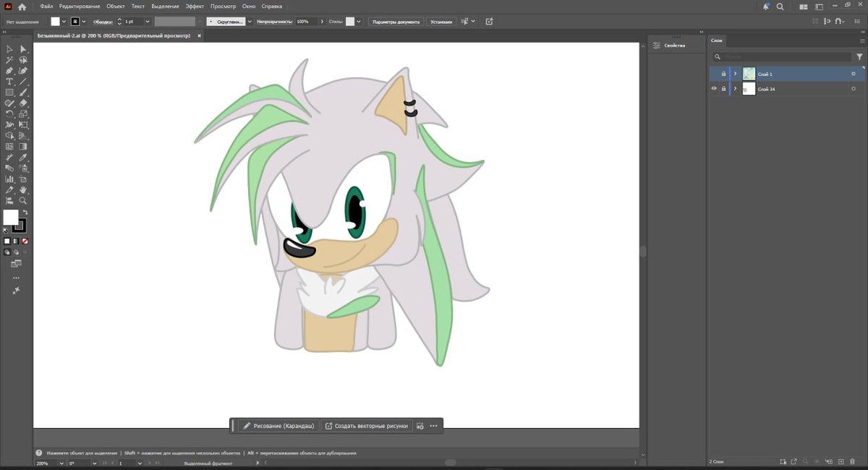Toggle lock on layer Слой 34
This screenshot has height=470, width=868.
pyautogui.click(x=723, y=88)
